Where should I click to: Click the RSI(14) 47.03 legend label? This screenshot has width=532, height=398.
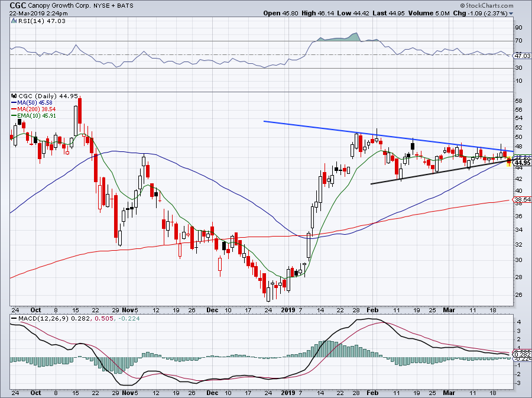42,21
